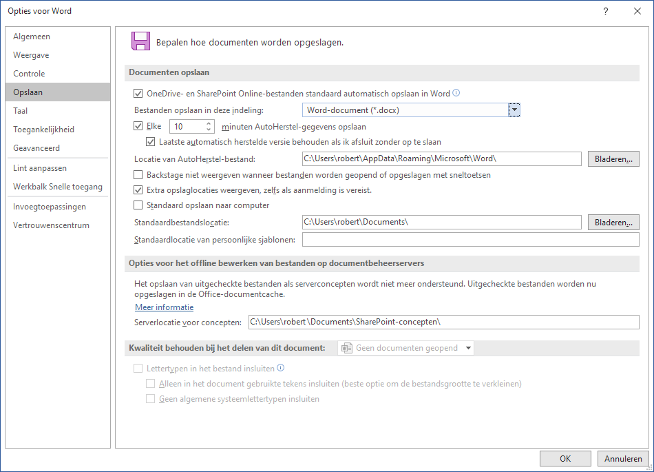Click Bladeren next to AutoHerstel location
Image resolution: width=654 pixels, height=472 pixels.
coord(613,159)
